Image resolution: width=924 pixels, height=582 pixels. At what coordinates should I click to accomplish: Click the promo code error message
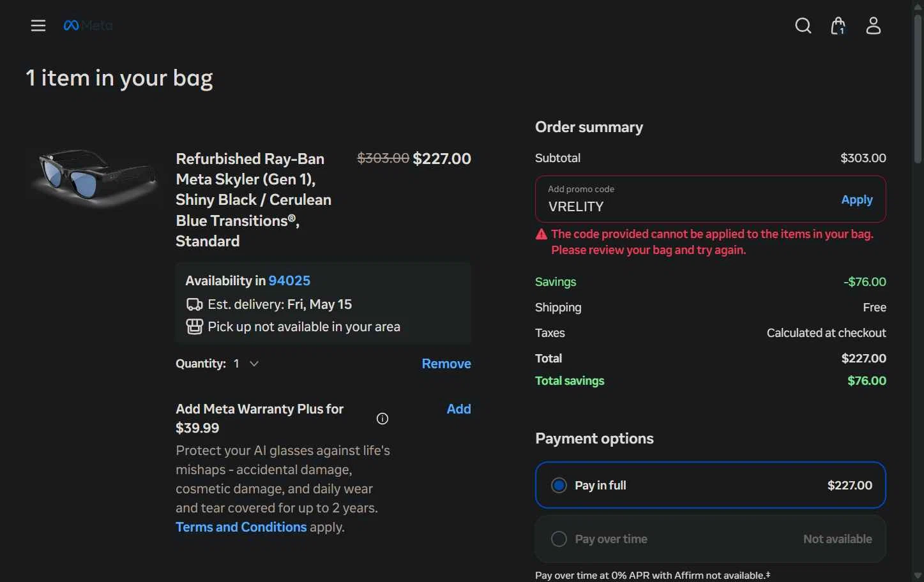[x=712, y=242]
